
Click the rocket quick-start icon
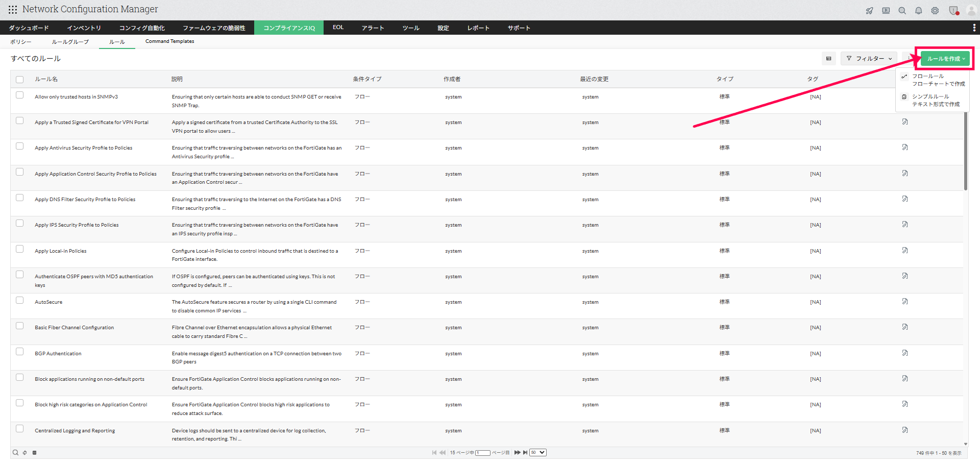(869, 11)
